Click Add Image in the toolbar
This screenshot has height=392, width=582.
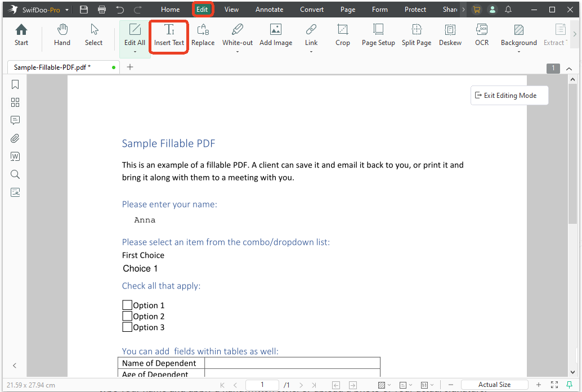(276, 35)
